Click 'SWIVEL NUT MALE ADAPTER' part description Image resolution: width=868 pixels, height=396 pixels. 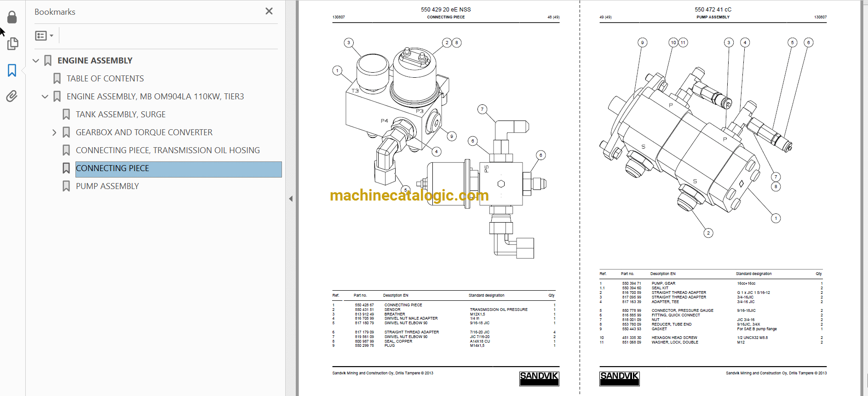411,318
